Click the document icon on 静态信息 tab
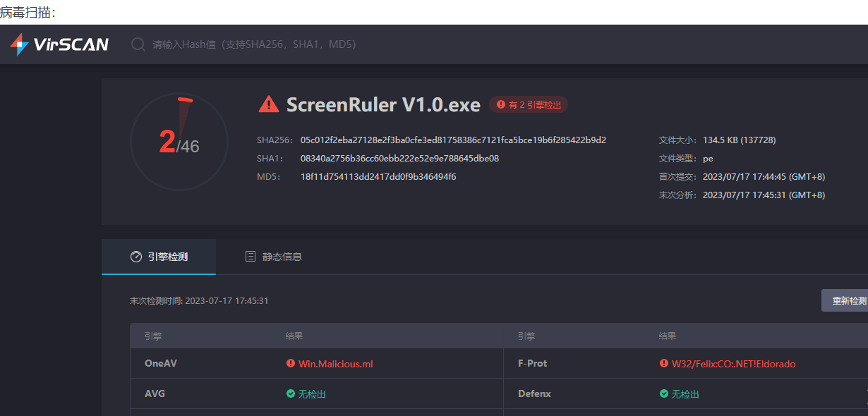The image size is (868, 416). coord(251,257)
